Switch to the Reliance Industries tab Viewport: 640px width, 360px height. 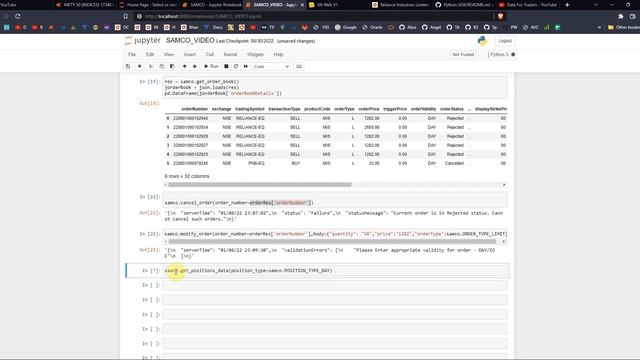coord(401,5)
